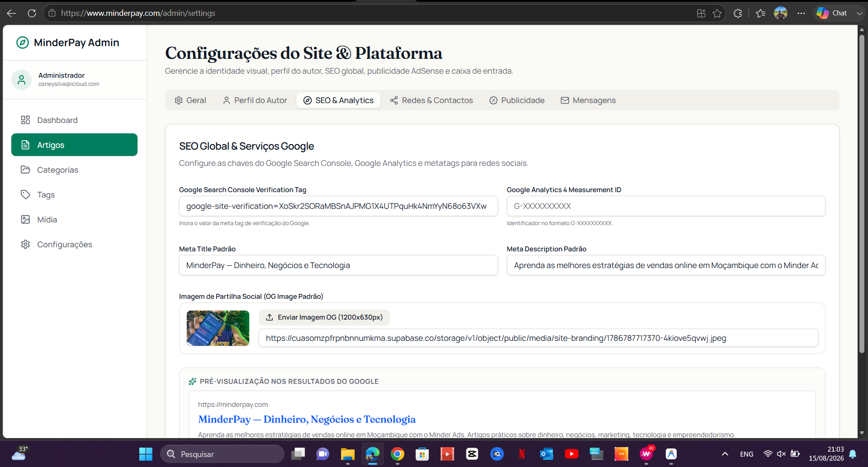
Task: Select the SEO & Analytics tab
Action: click(x=338, y=100)
